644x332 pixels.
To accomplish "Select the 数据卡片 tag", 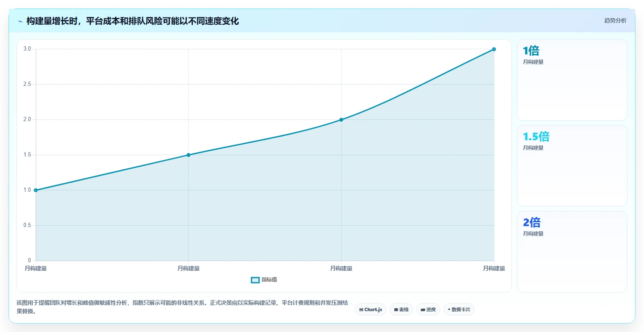I will 459,309.
